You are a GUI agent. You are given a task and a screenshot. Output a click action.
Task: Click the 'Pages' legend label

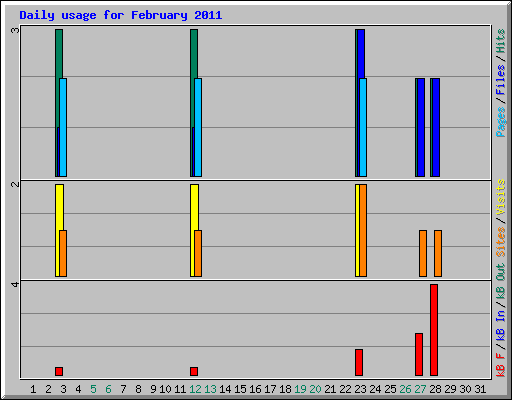[501, 122]
